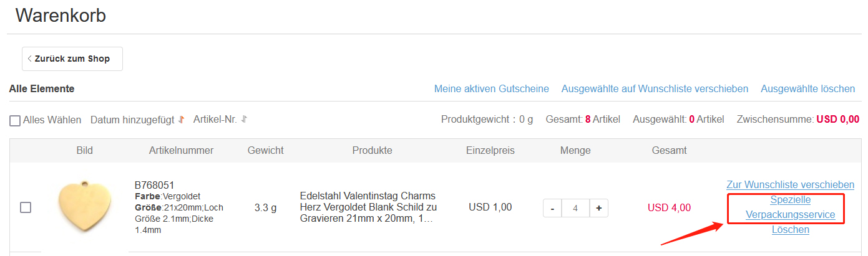Click the Artikel-Nr. sort label
868x256 pixels.
pyautogui.click(x=215, y=119)
